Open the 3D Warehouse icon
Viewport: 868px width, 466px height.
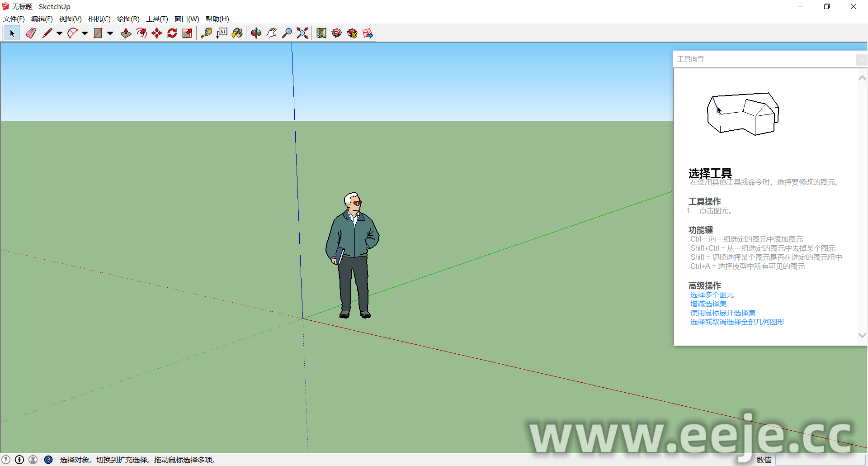tap(337, 33)
